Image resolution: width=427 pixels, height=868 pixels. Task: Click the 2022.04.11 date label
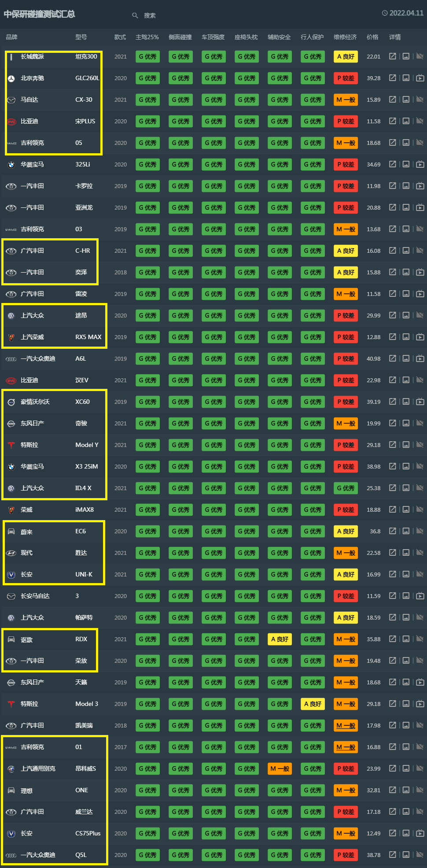[406, 13]
